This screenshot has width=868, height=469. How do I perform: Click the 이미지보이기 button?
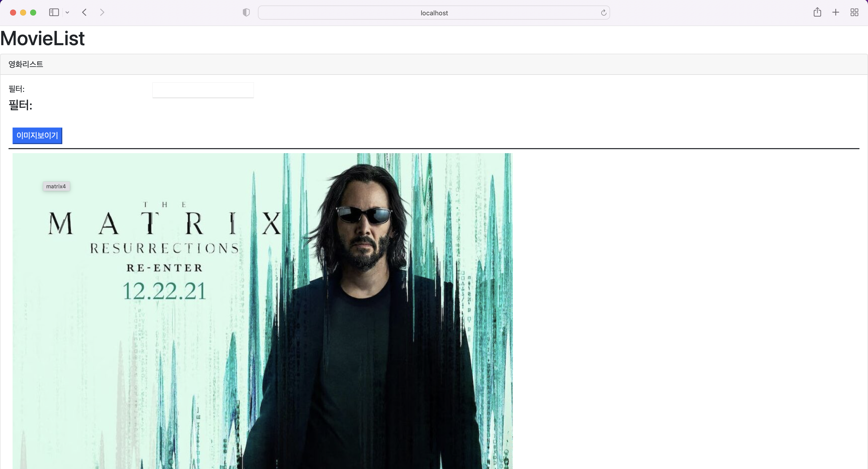tap(37, 135)
